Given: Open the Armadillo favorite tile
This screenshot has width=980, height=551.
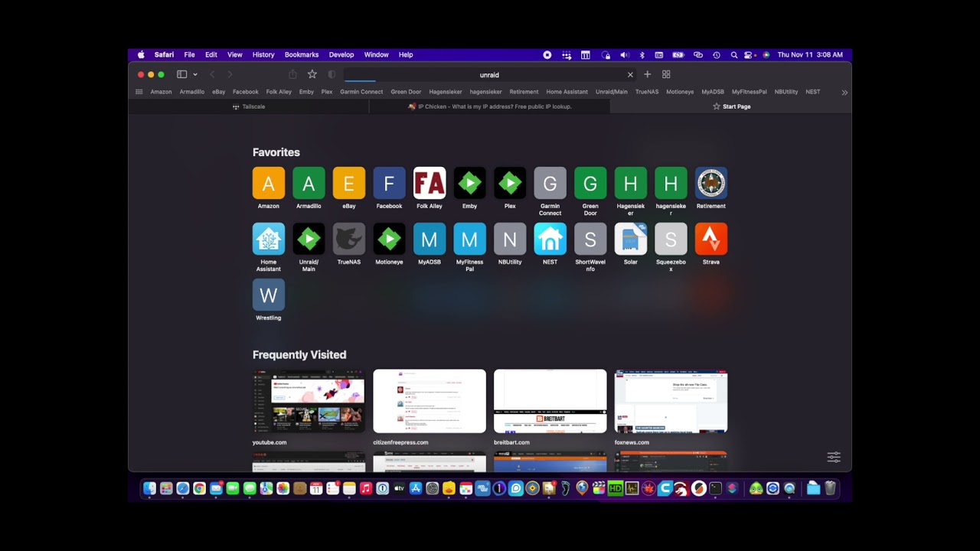Looking at the screenshot, I should click(309, 184).
